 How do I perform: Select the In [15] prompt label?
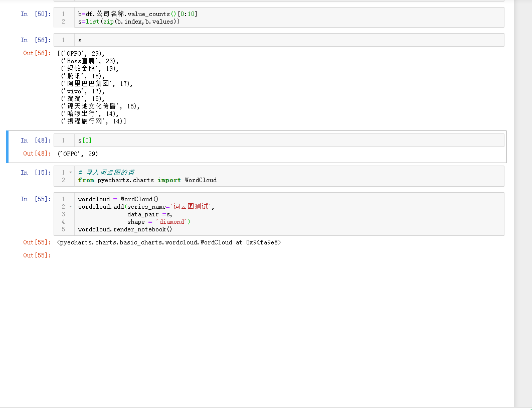pyautogui.click(x=36, y=173)
